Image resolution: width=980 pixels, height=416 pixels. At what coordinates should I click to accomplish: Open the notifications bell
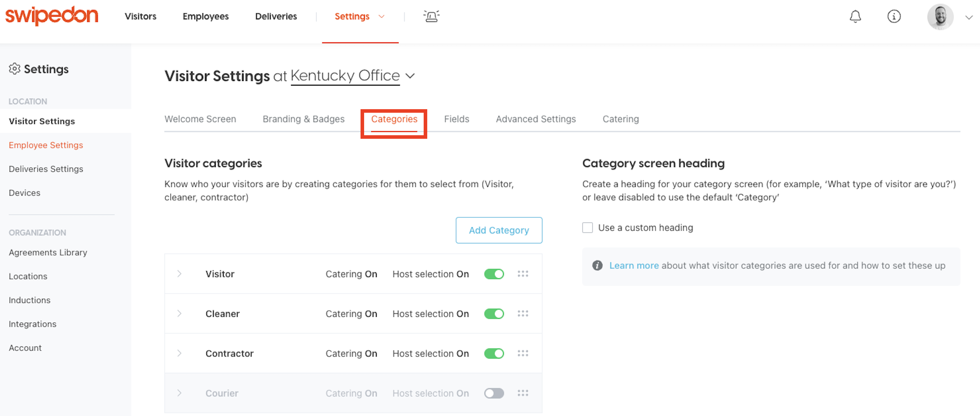point(855,16)
